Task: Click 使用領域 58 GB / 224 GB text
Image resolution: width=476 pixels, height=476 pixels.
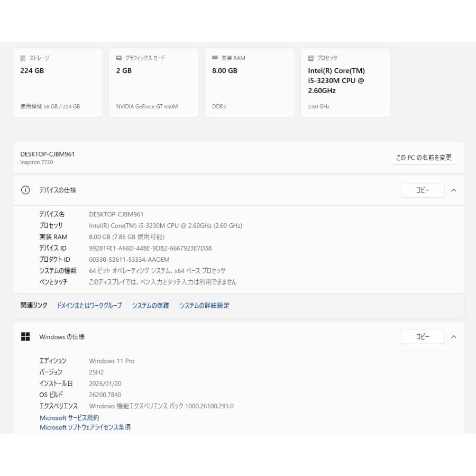Action: point(50,106)
